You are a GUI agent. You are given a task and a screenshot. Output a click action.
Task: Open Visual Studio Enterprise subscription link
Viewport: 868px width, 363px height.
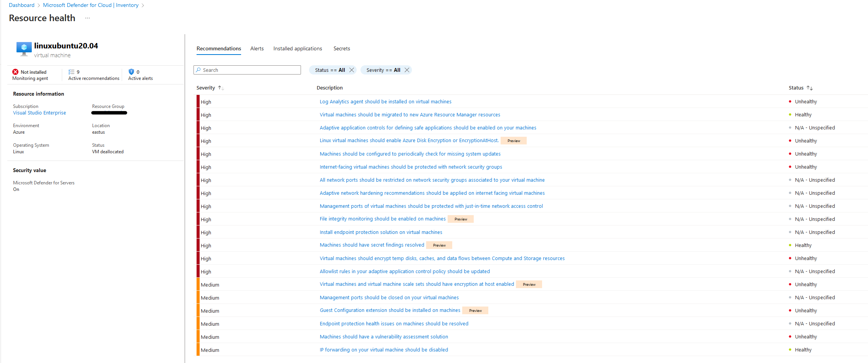(40, 113)
